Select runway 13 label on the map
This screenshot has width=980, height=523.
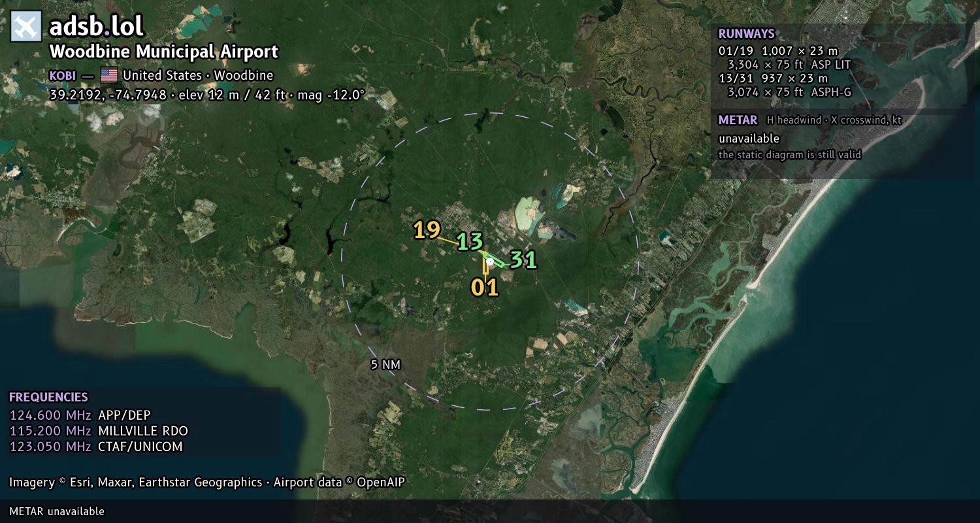[470, 242]
